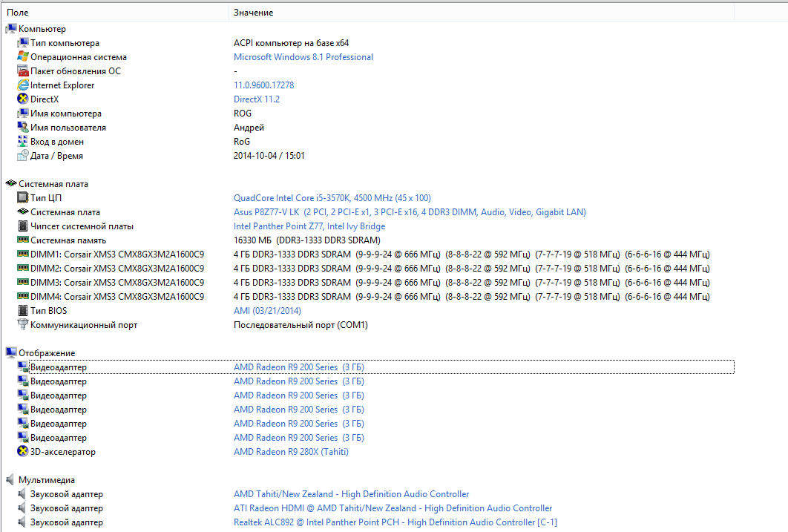Open the Microsoft Windows 8.1 Professional link
The image size is (788, 532).
(303, 57)
